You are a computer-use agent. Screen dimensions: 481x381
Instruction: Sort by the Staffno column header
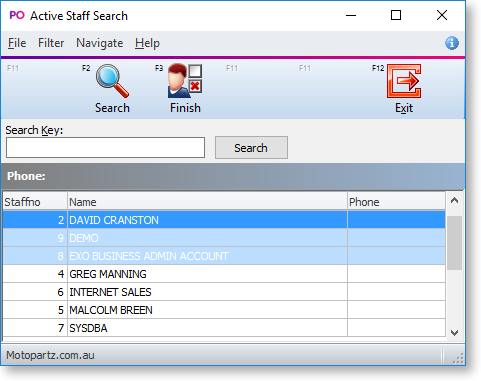(35, 201)
